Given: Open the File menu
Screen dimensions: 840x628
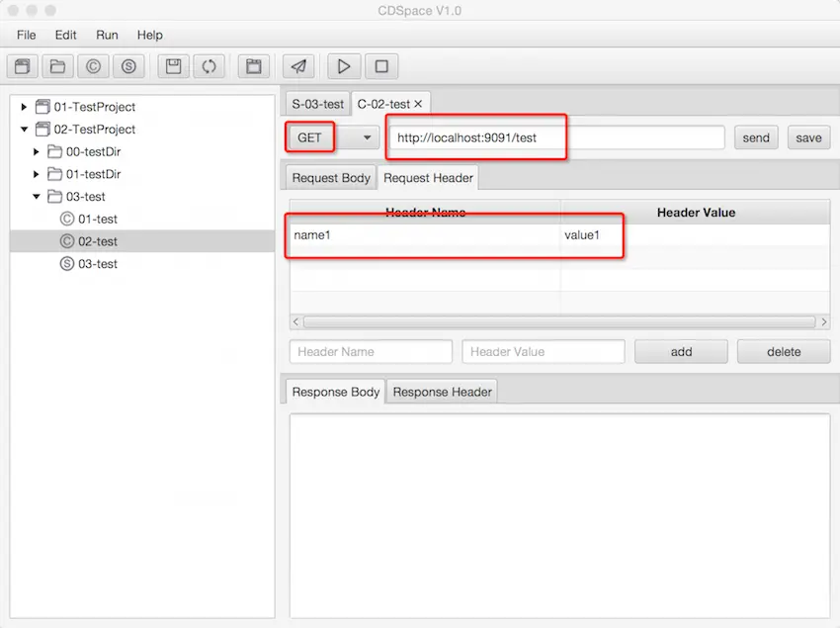Looking at the screenshot, I should pos(27,35).
